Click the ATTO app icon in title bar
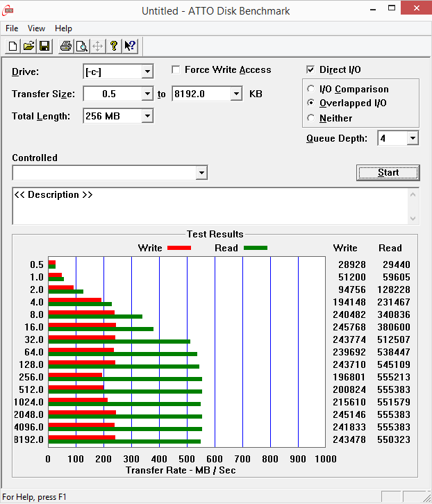Image resolution: width=432 pixels, height=504 pixels. pyautogui.click(x=8, y=10)
